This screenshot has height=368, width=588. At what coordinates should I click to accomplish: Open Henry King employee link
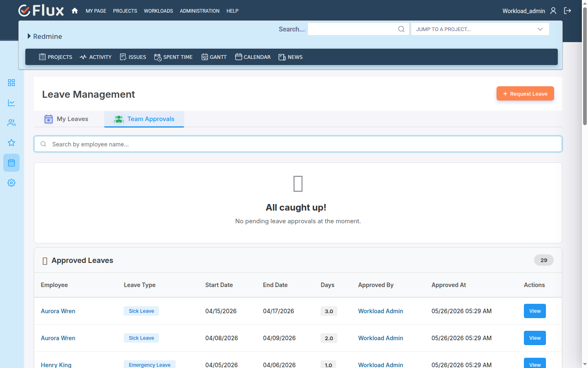click(56, 365)
